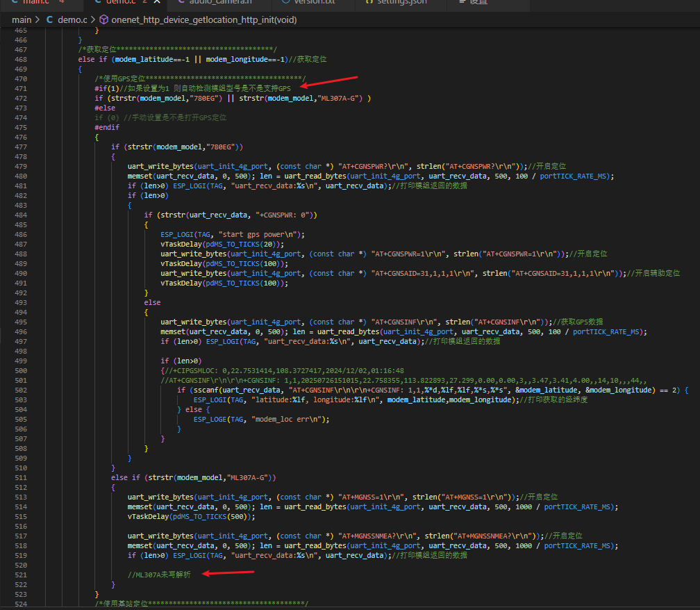The width and height of the screenshot is (700, 610).
Task: Click 'vTaskDelay(pdMS_TO_TICKS(500))' on line 515
Action: (x=191, y=517)
